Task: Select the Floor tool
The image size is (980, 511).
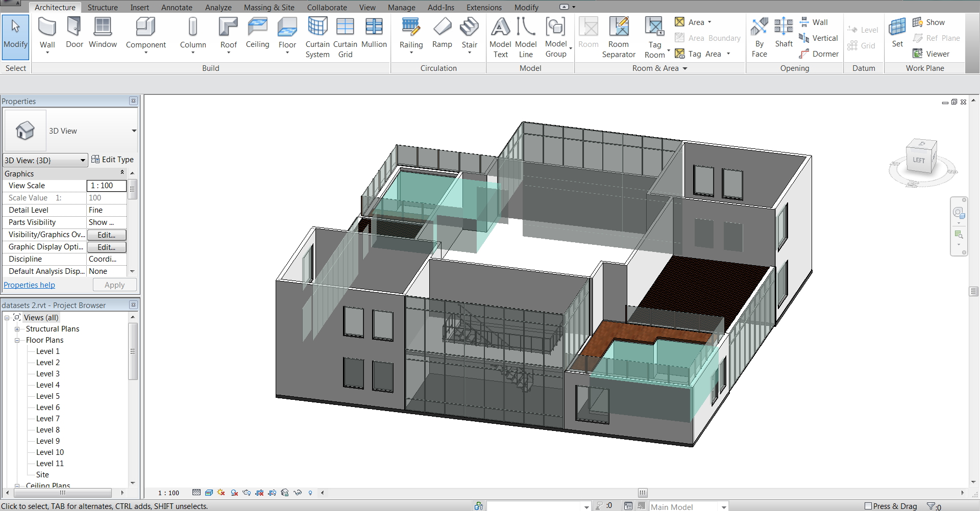Action: point(287,36)
